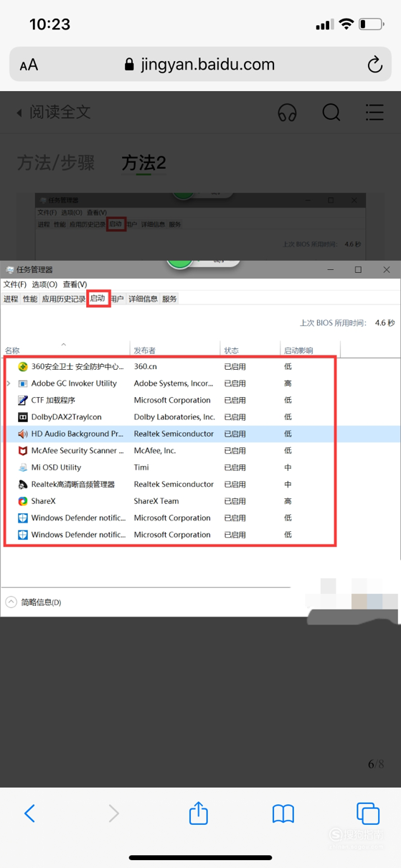Tap the battery status icon
Screen dimensions: 401x868
372,24
